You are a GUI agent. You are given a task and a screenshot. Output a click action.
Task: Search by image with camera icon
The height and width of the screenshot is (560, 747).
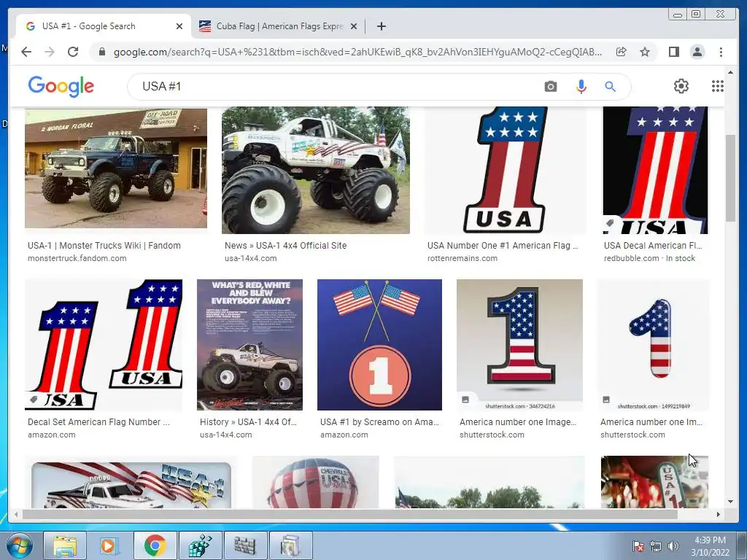550,87
